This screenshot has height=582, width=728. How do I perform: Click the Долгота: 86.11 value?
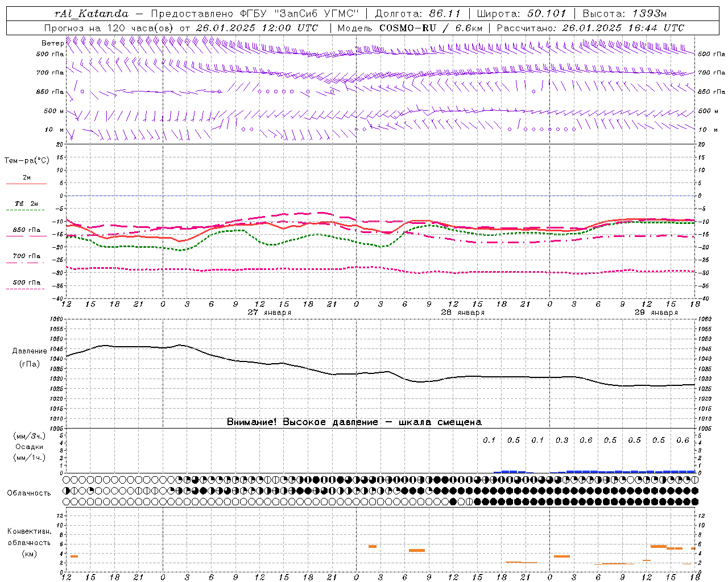tap(417, 14)
